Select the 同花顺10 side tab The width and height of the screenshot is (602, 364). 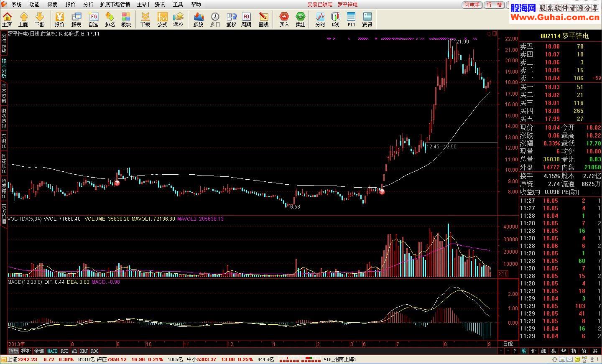(4, 163)
